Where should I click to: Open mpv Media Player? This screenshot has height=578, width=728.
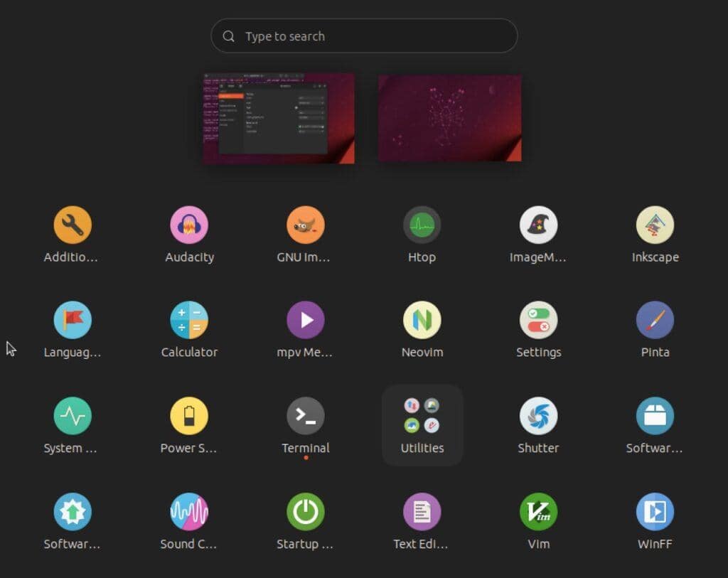coord(306,320)
